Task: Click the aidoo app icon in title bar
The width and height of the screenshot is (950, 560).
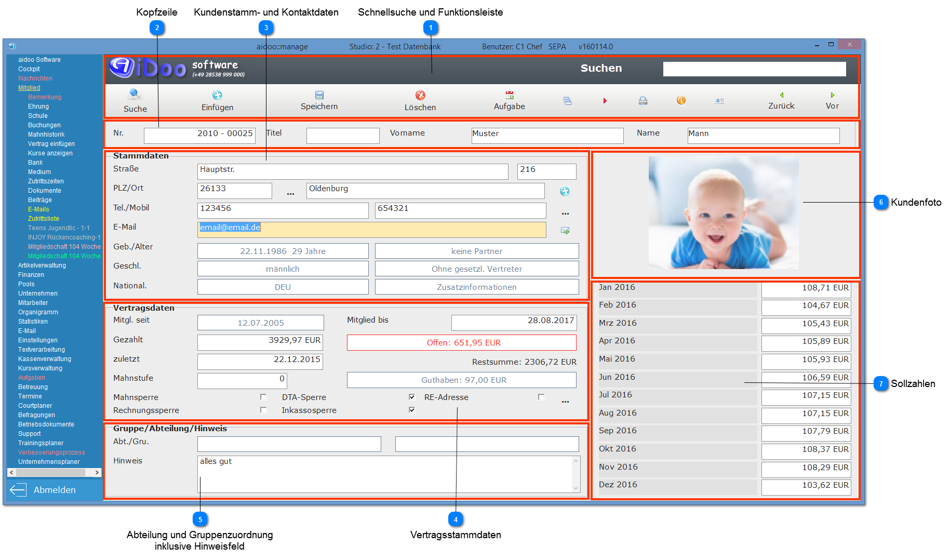Action: [x=12, y=46]
